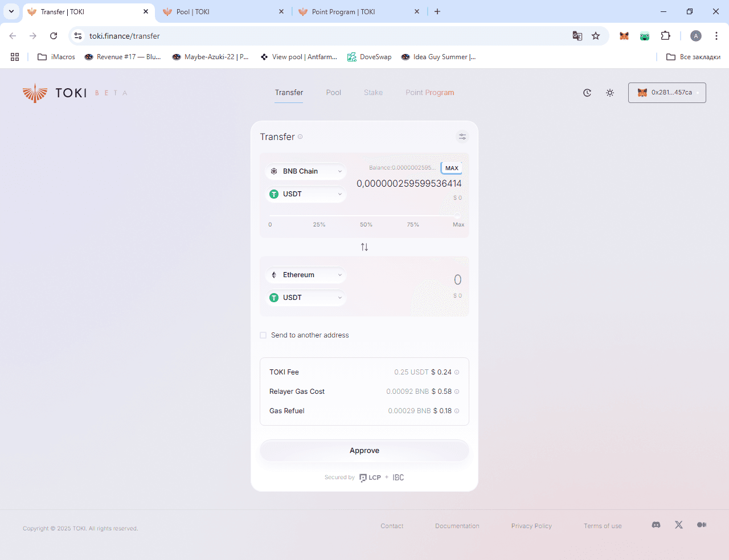Show TOKI Fee info tooltip icon
This screenshot has width=729, height=560.
(457, 372)
